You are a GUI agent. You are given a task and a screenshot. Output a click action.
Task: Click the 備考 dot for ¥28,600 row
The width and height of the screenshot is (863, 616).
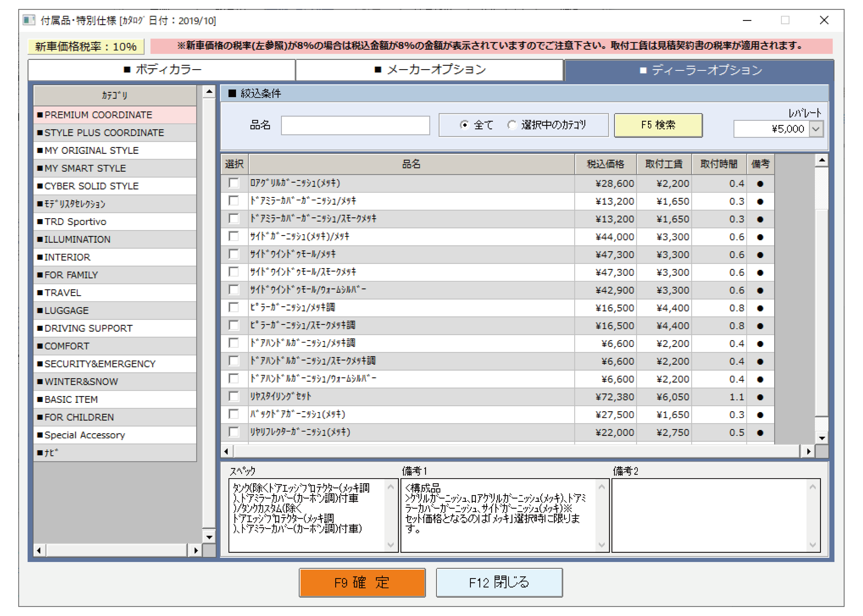point(760,184)
